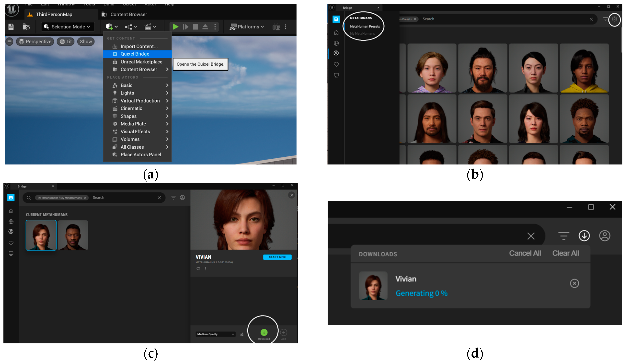Remove the In: Metahumans / My MetaHumans filter chip
The height and width of the screenshot is (364, 626).
pos(85,198)
